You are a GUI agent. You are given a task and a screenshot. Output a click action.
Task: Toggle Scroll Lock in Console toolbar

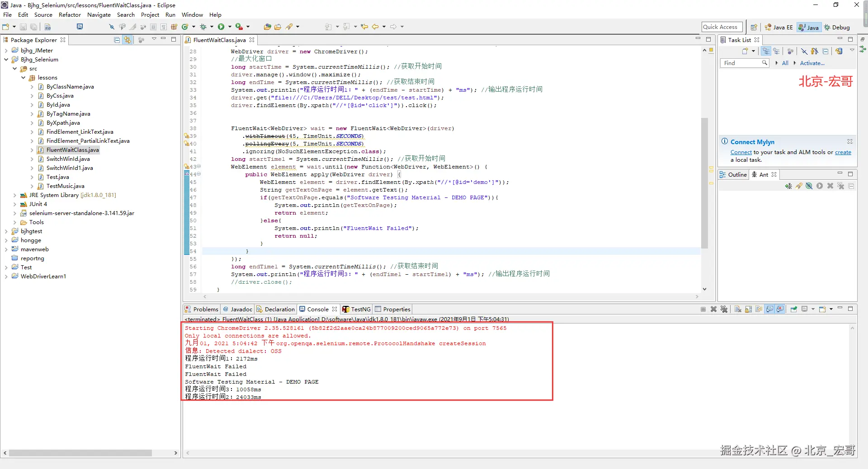click(x=749, y=310)
